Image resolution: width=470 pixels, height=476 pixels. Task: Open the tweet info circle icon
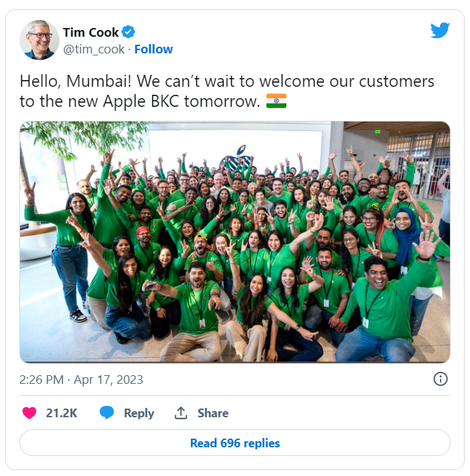coord(440,379)
